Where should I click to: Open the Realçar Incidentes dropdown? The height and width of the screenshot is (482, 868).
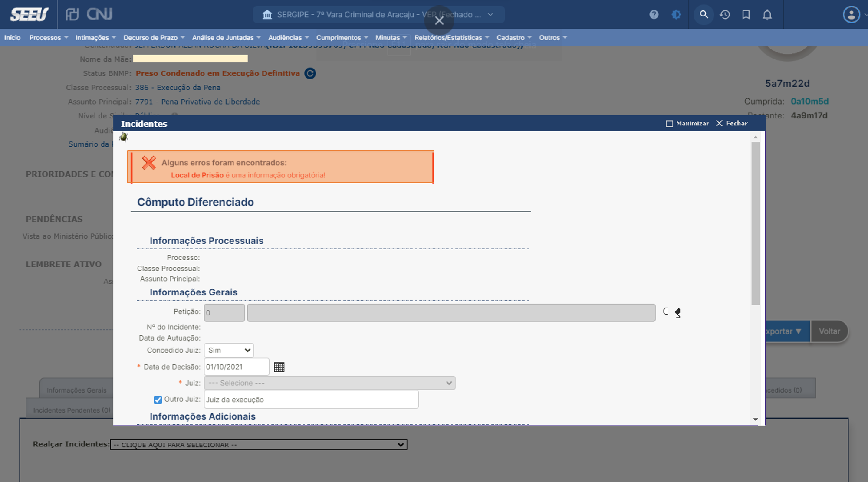(x=258, y=445)
